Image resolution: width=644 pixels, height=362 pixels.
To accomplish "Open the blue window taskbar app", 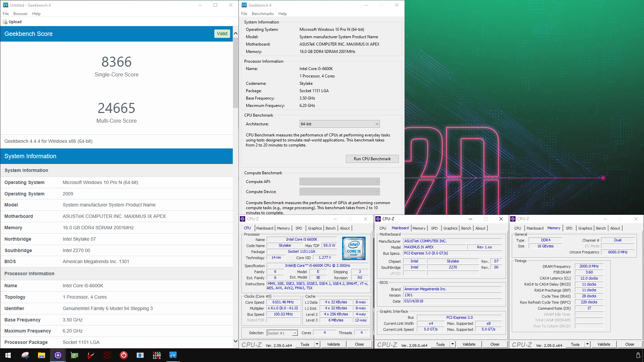I will [140, 355].
